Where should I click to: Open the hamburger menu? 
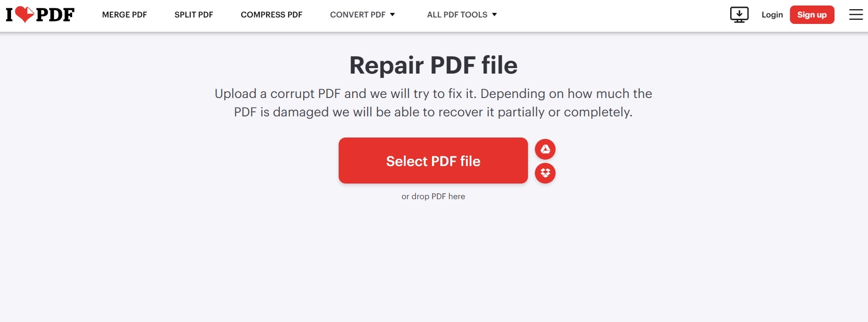tap(856, 15)
